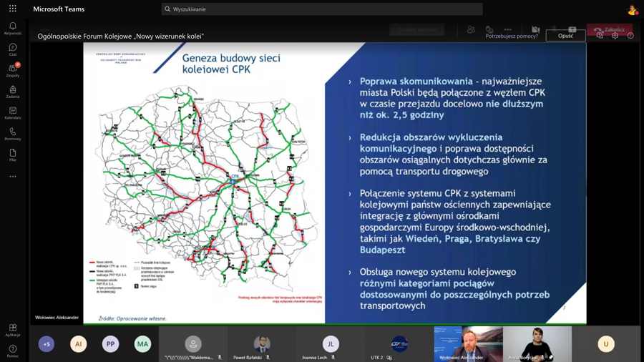644x362 pixels.
Task: Follow the Potrzebujesz pomocy? link
Action: coord(512,36)
